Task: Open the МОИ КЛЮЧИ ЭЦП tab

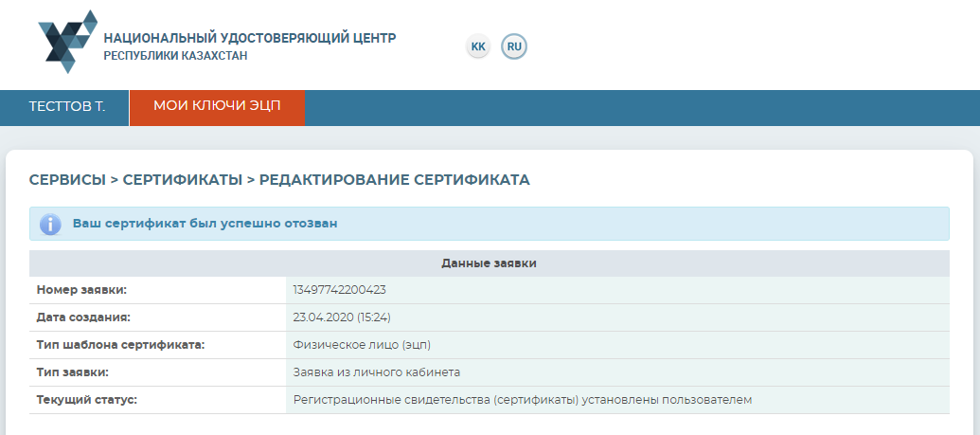Action: pyautogui.click(x=217, y=107)
